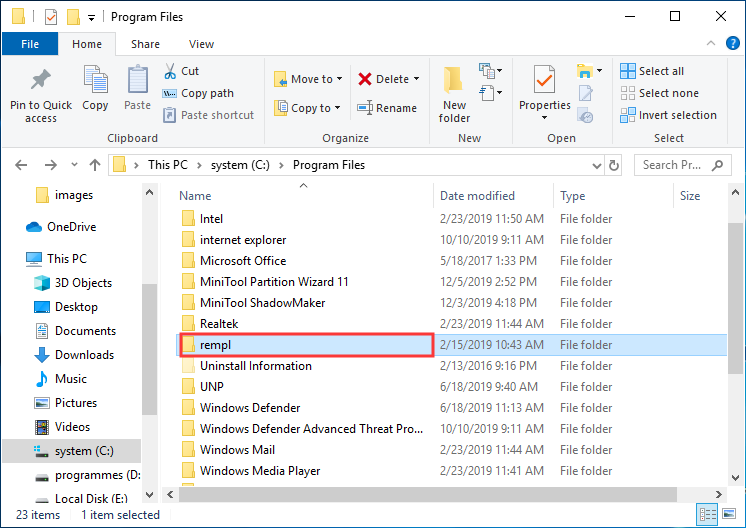Open the Copy to dropdown

[307, 108]
